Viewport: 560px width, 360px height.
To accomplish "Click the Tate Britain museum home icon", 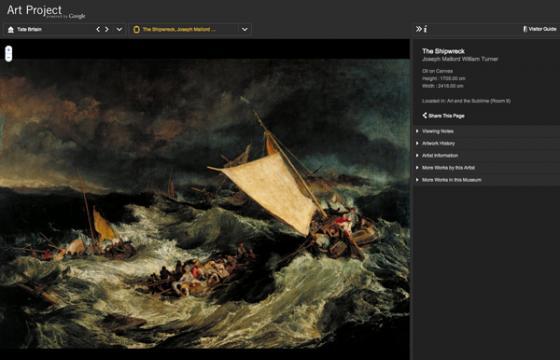I will (x=11, y=30).
